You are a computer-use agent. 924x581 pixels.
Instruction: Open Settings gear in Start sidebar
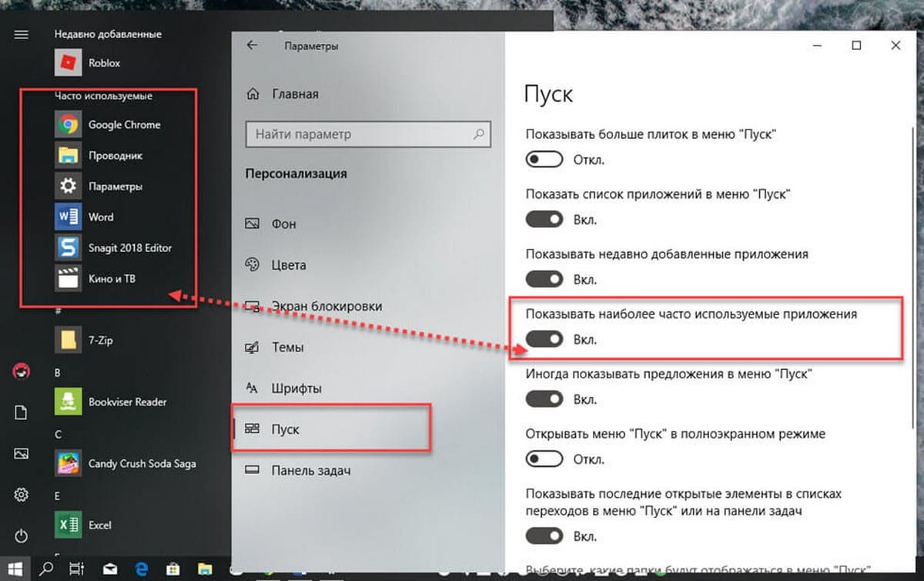tap(21, 494)
